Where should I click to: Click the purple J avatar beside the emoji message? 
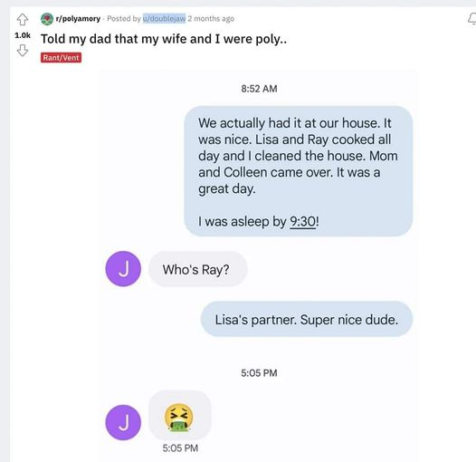[123, 422]
